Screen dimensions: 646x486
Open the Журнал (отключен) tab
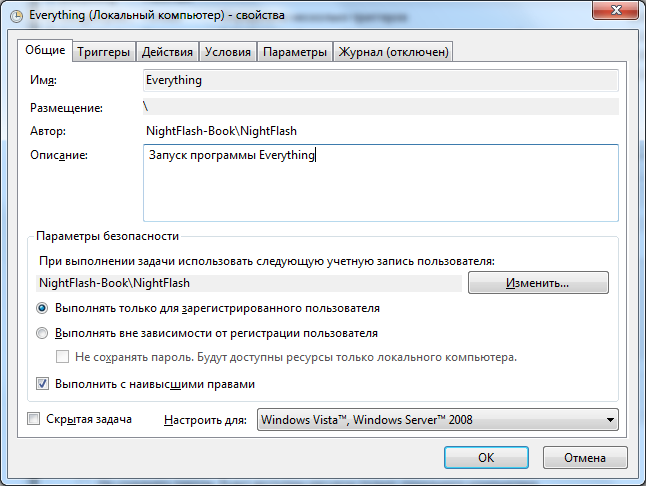pyautogui.click(x=393, y=52)
